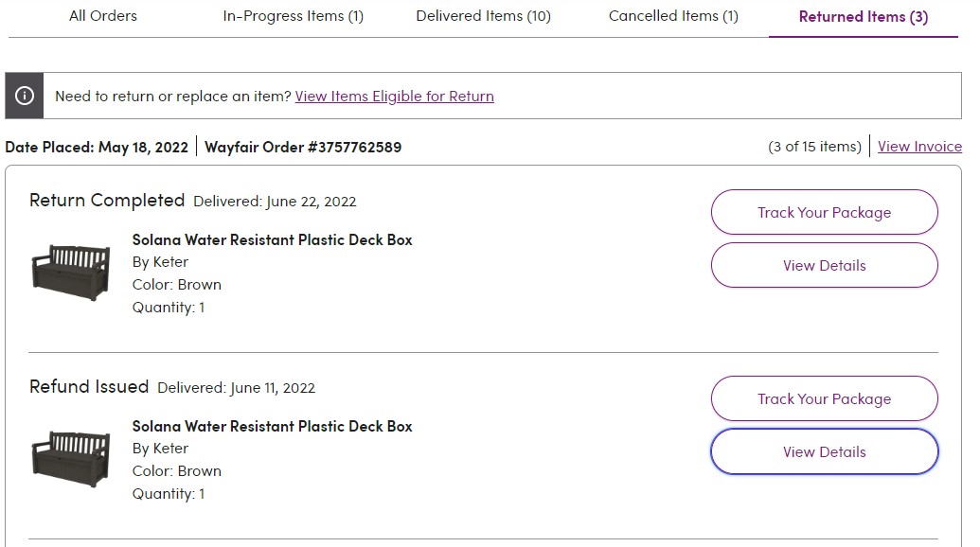980x547 pixels.
Task: Open the View Invoice link
Action: (x=919, y=146)
